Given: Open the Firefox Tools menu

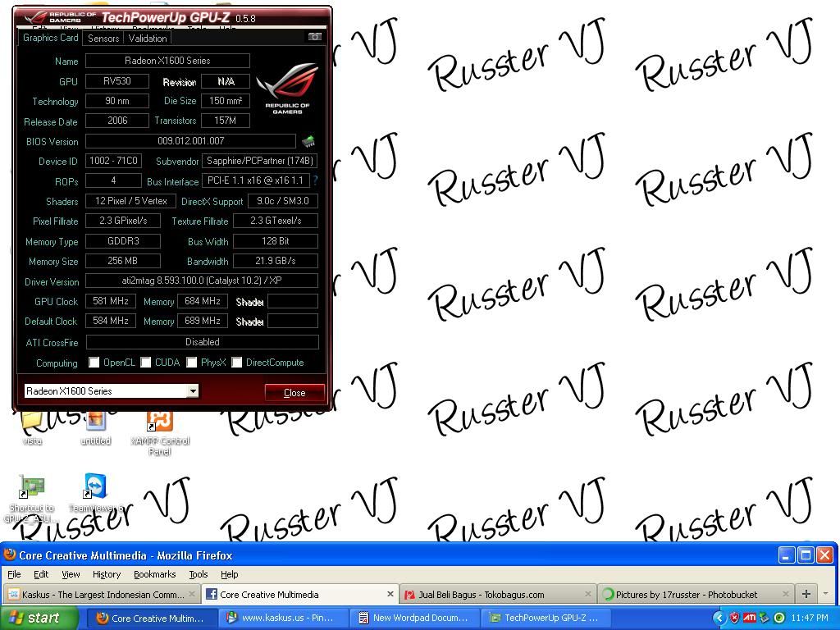Looking at the screenshot, I should point(199,574).
